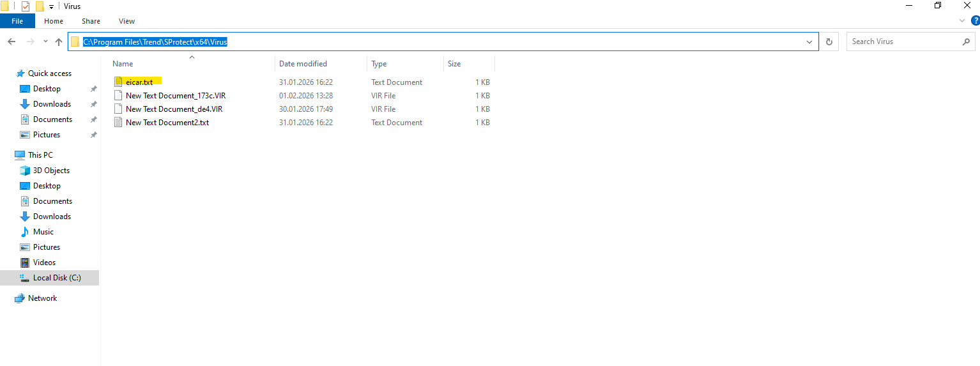Open pinned Pictures under Quick access

pos(47,135)
